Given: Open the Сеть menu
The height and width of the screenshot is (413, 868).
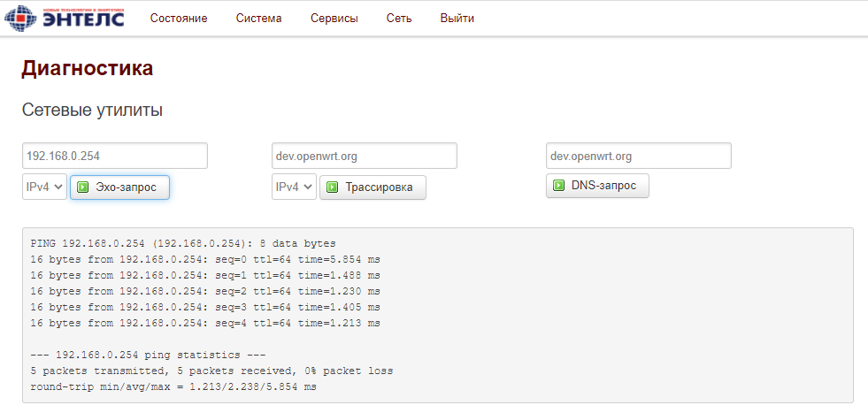Looking at the screenshot, I should 399,19.
